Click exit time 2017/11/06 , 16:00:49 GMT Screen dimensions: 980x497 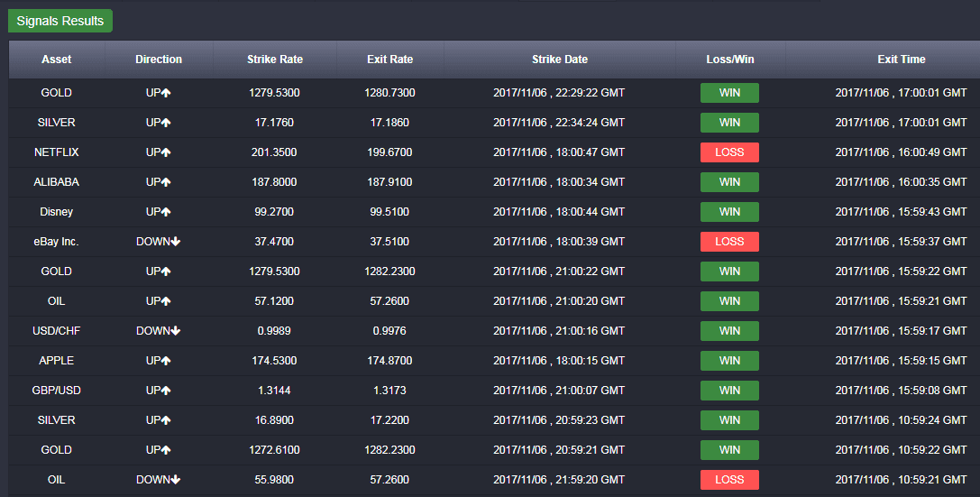902,152
